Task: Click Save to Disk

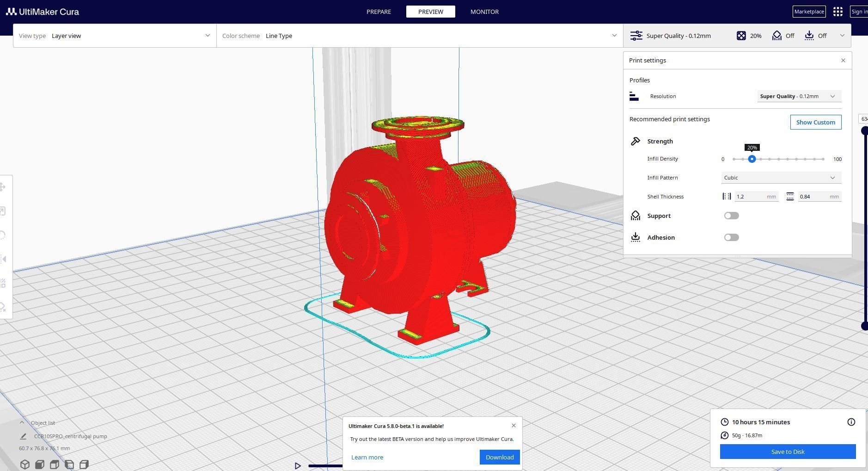Action: click(788, 452)
